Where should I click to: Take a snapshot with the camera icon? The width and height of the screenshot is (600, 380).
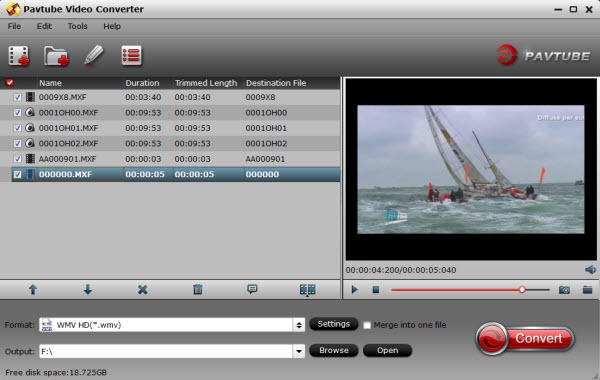coord(564,290)
